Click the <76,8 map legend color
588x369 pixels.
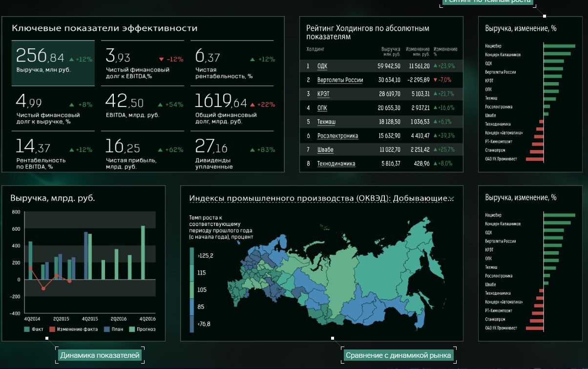point(191,324)
